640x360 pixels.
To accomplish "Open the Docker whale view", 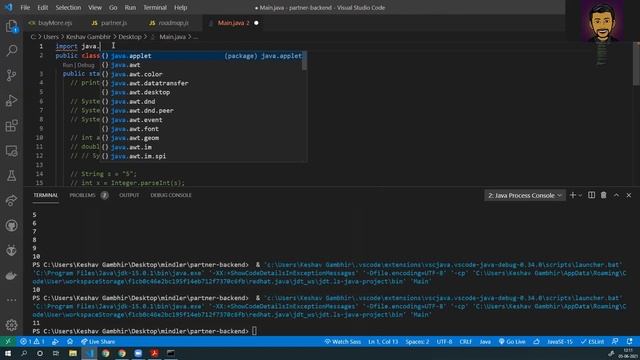I will [11, 276].
